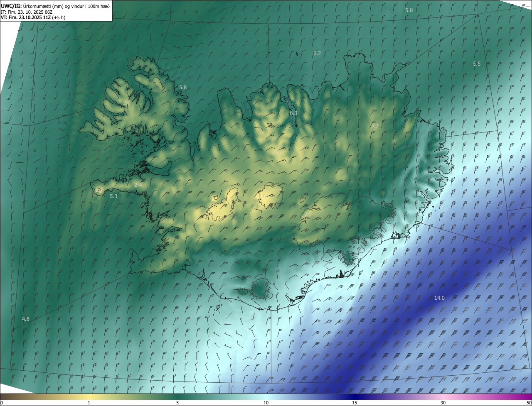Click the color scale tick labeled 0
The height and width of the screenshot is (406, 532).
tap(2, 403)
